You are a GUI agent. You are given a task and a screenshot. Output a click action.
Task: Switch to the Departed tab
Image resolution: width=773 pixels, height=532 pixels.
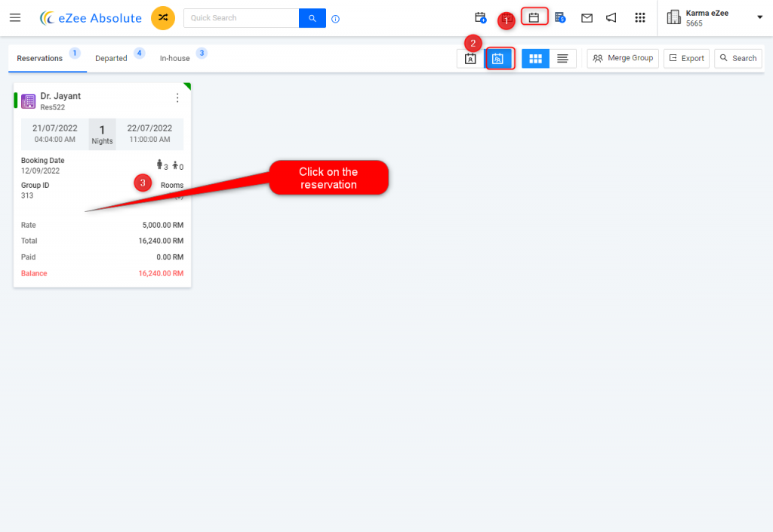click(x=111, y=58)
